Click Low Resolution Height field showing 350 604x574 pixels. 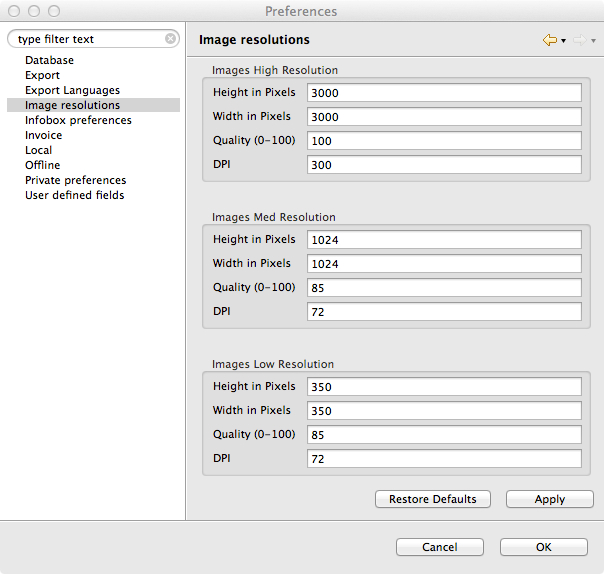click(444, 387)
